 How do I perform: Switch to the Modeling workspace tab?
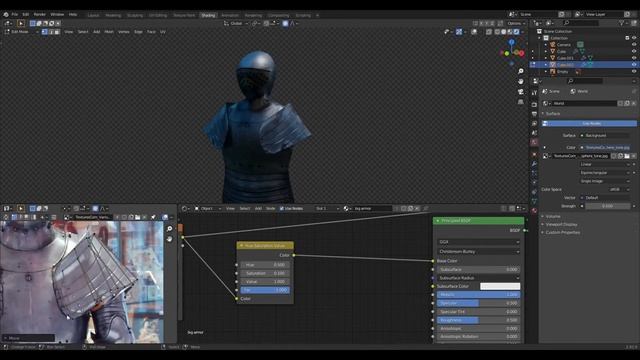point(113,16)
